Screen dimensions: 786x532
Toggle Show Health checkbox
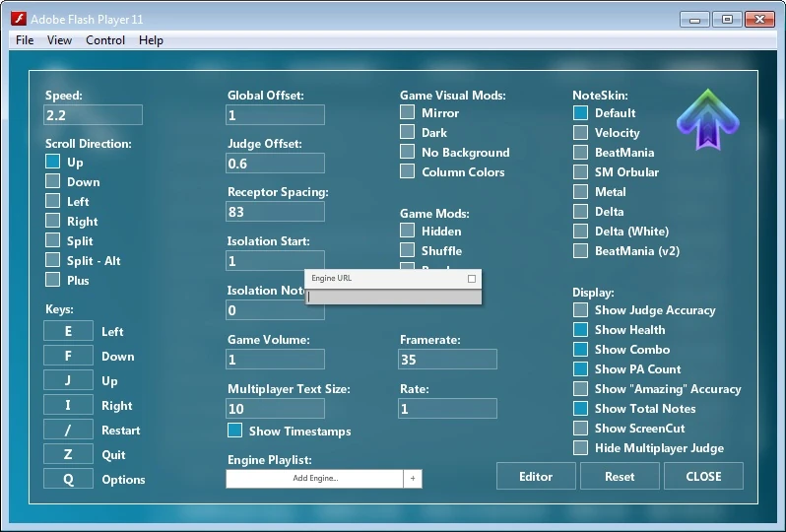click(x=580, y=329)
